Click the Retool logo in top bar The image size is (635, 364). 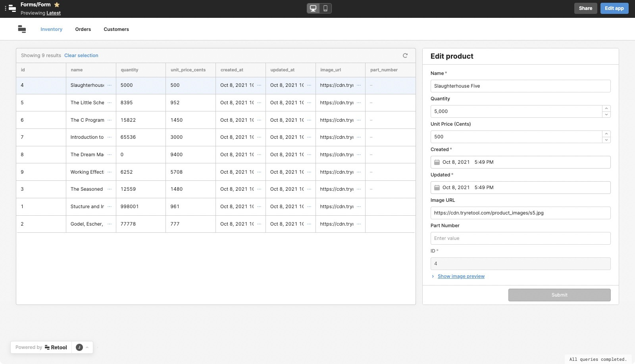(x=12, y=8)
